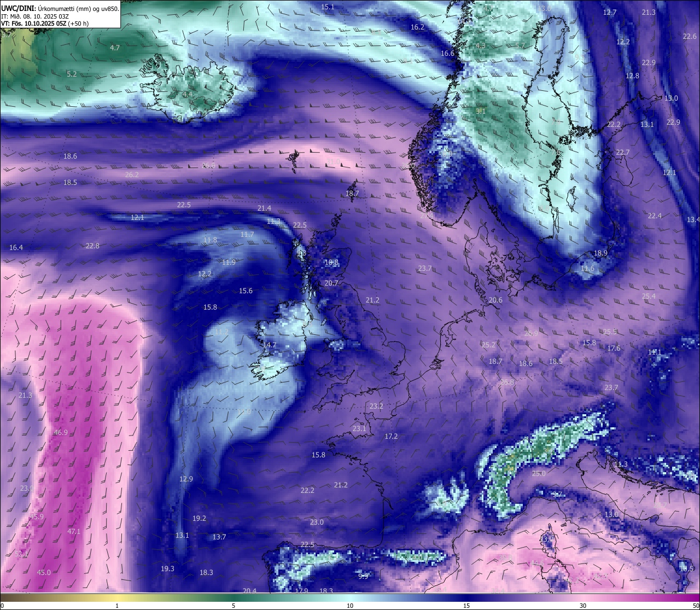Click the 11.7 value label
The height and width of the screenshot is (610, 700).
(x=247, y=234)
